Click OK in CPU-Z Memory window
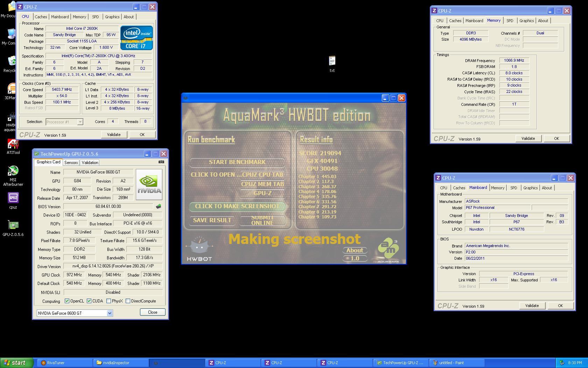 point(556,138)
